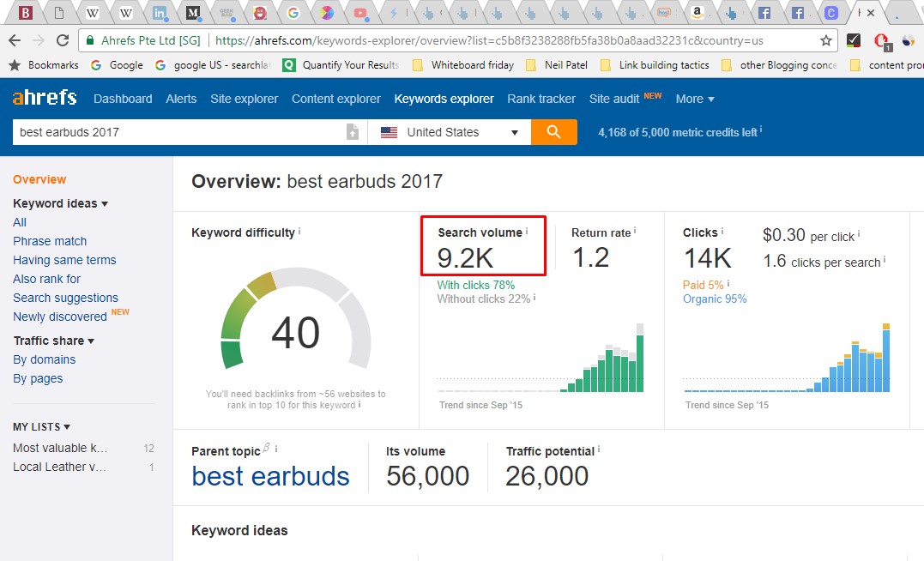Show the Search volume info tooltip icon
Screen dimensions: 924x561
pyautogui.click(x=527, y=231)
